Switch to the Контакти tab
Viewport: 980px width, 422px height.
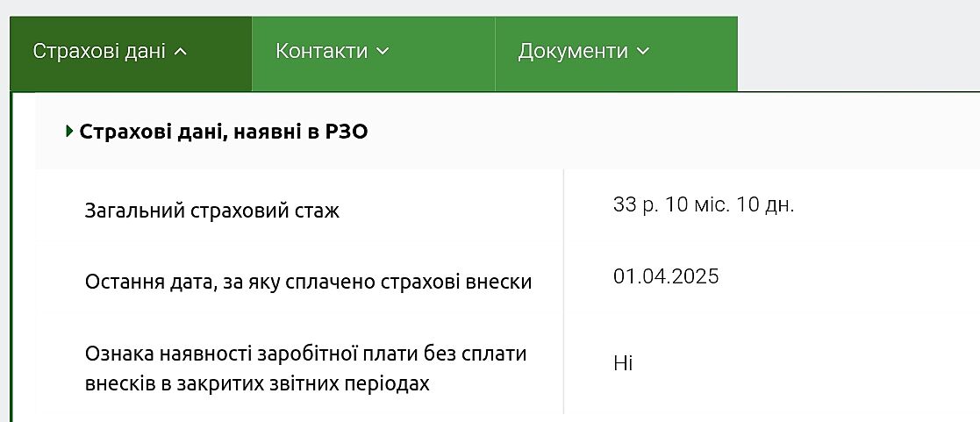point(321,52)
